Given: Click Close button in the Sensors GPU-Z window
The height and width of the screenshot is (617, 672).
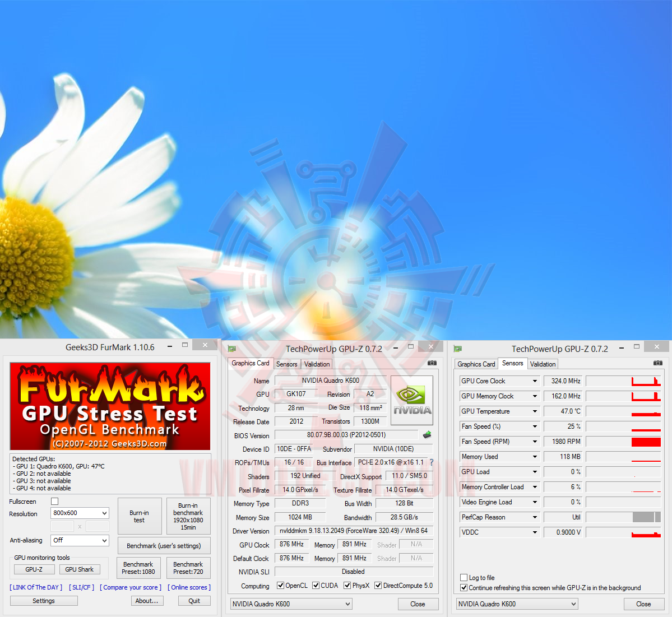Looking at the screenshot, I should pos(644,604).
